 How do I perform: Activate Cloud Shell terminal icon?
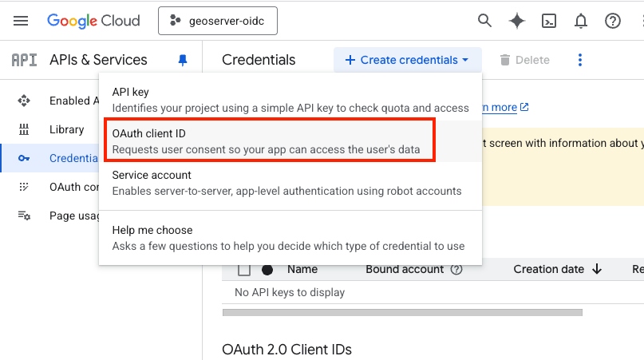click(549, 21)
